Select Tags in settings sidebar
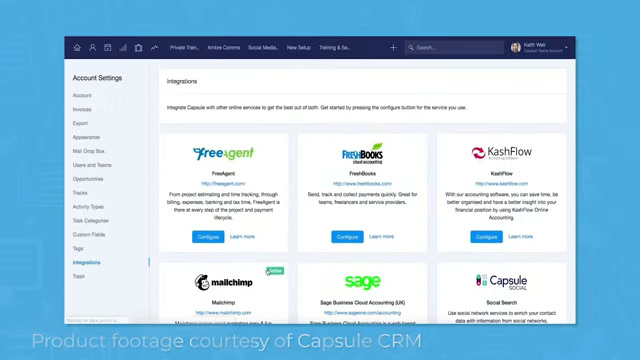 [x=78, y=249]
